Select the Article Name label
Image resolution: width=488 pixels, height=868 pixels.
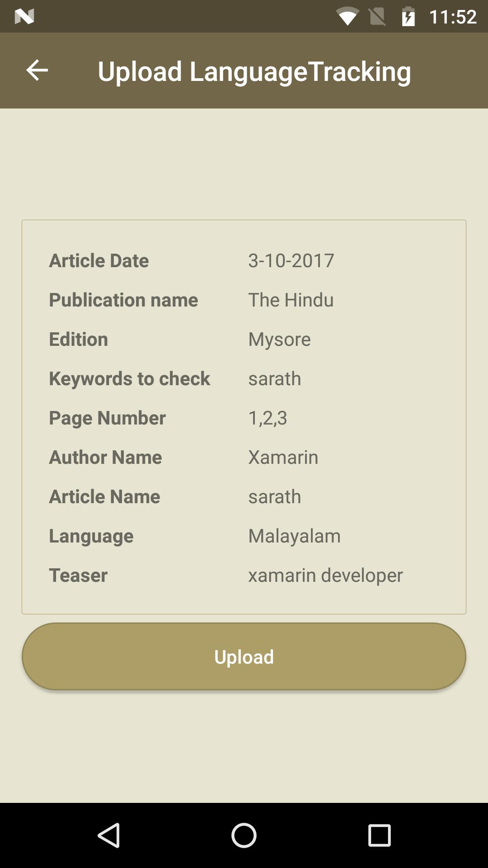(105, 496)
